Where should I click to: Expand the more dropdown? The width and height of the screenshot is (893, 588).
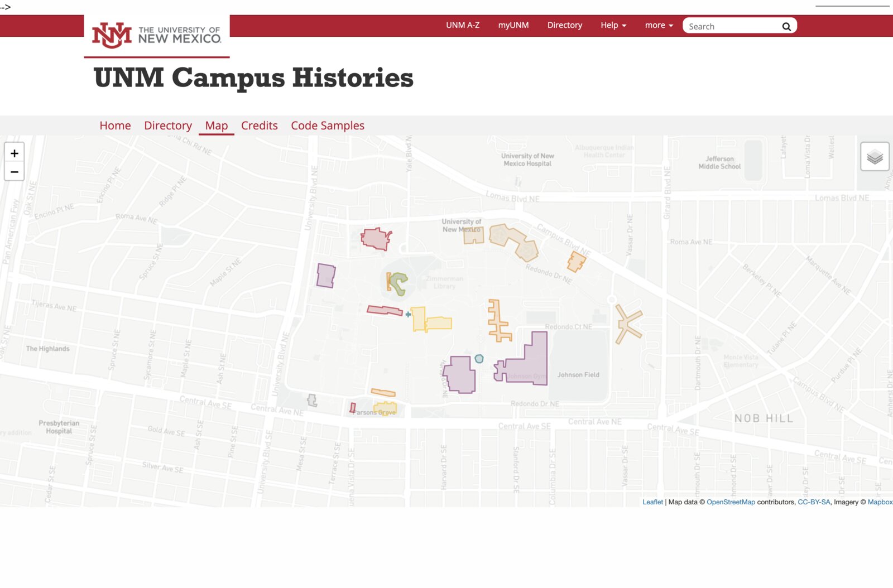tap(658, 25)
